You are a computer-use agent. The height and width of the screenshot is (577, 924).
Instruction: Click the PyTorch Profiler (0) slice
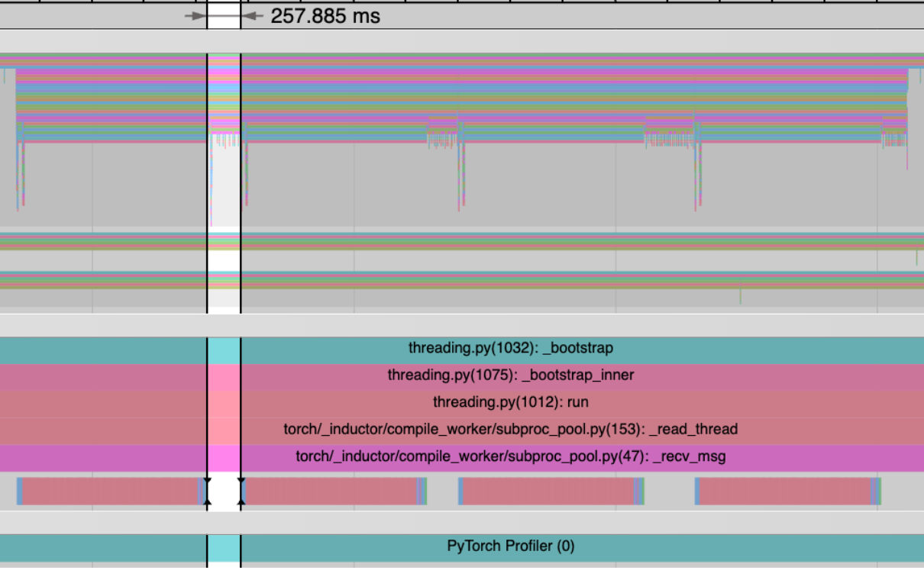click(x=510, y=546)
